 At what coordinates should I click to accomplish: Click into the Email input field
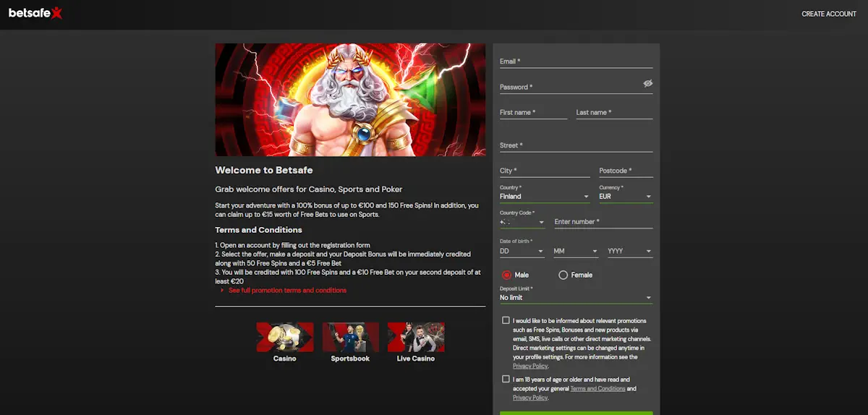point(576,61)
